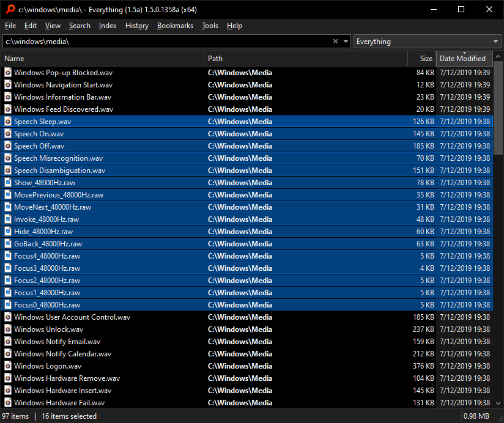This screenshot has height=423, width=504.
Task: Select Focus2_48000Hz.raw file name
Action: point(47,281)
